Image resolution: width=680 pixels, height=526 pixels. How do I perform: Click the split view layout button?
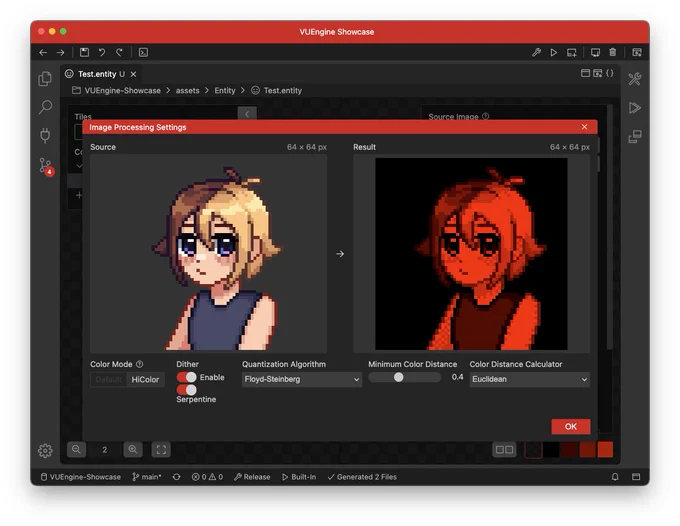[504, 450]
